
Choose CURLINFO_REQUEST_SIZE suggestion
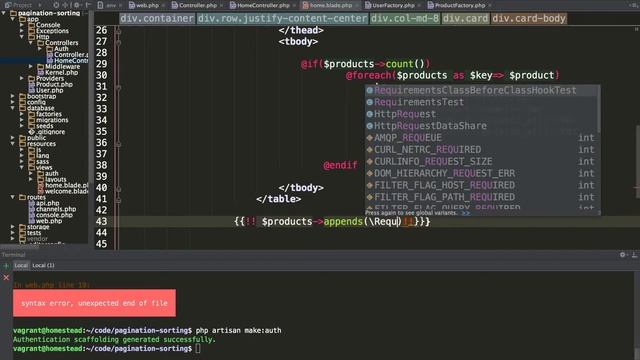pyautogui.click(x=482, y=161)
